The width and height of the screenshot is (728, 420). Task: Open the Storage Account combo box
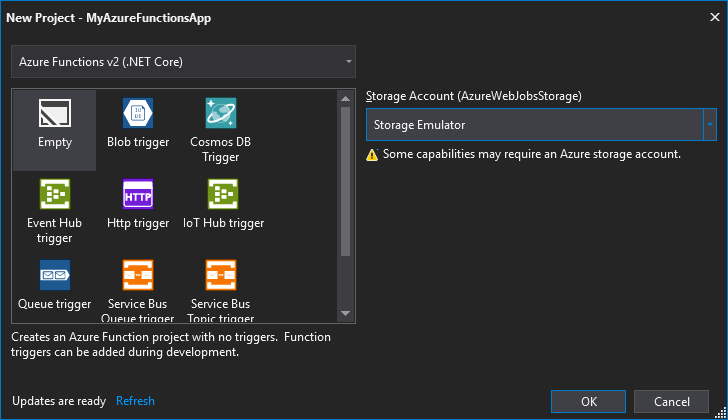[541, 124]
